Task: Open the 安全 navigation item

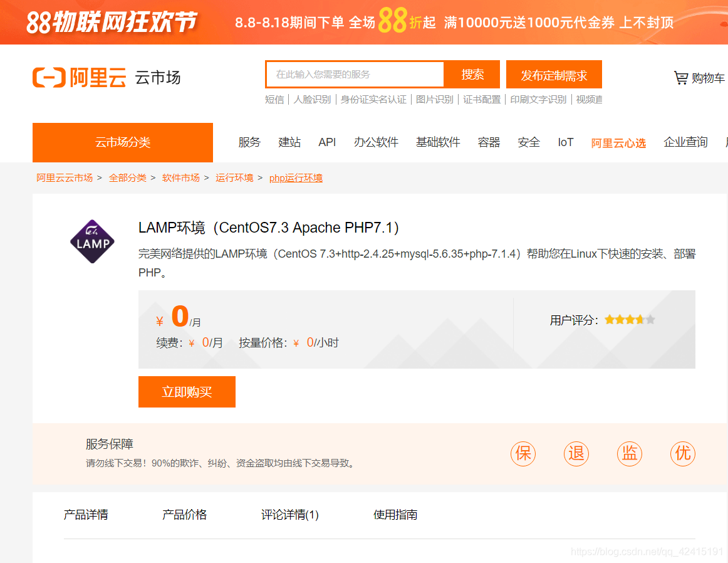Action: click(x=529, y=142)
